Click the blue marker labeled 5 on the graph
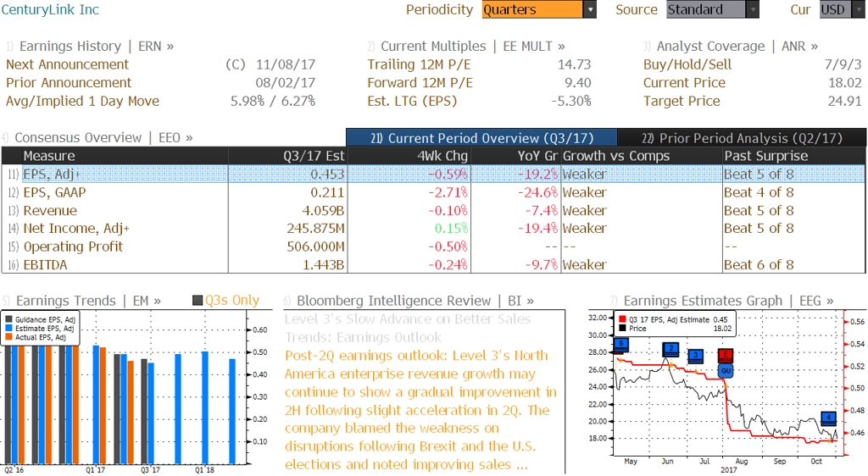Screen dimensions: 868x476 pos(621,345)
